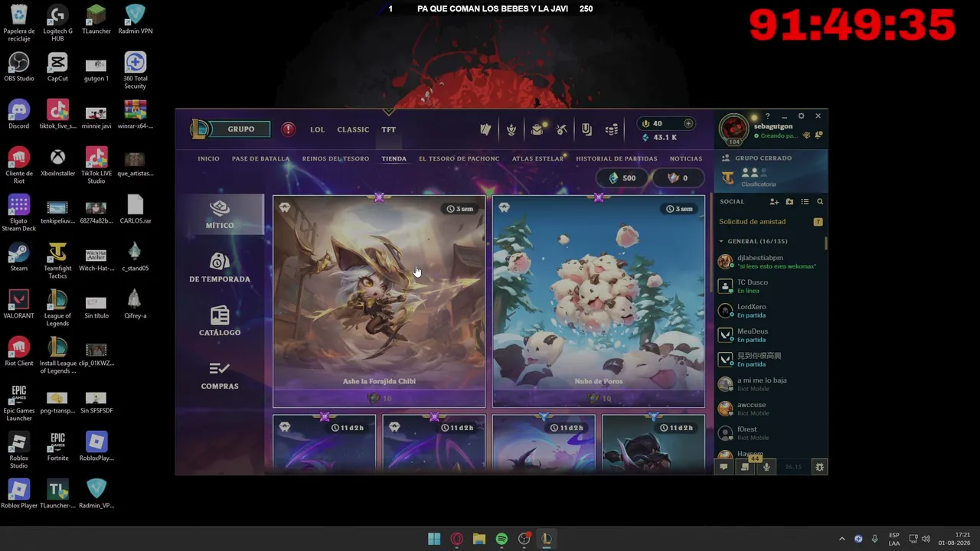Screen dimensions: 980x551
Task: Open the friends list view options icon
Action: pyautogui.click(x=805, y=202)
